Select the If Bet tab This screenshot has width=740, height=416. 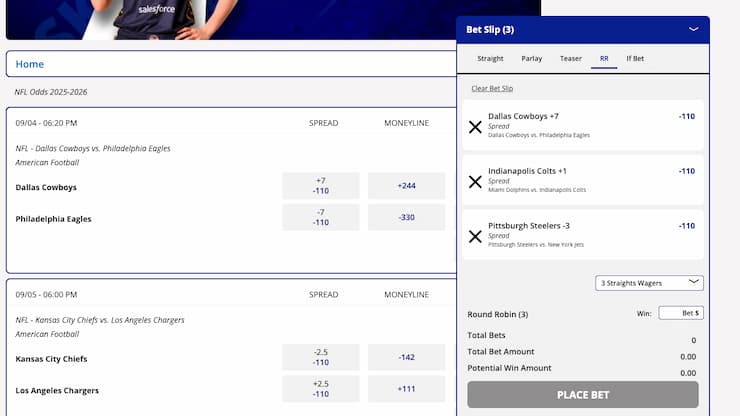635,59
